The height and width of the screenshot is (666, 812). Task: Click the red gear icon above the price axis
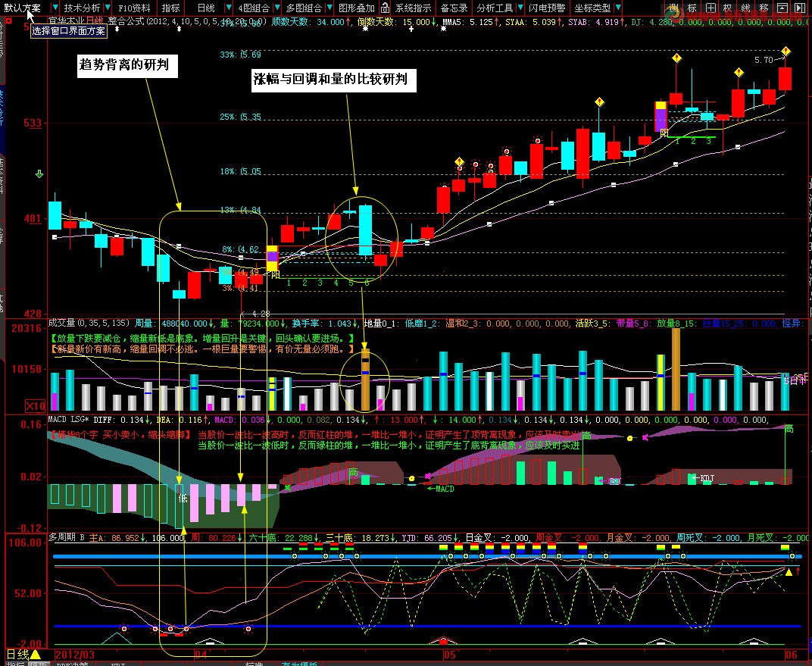click(8, 20)
